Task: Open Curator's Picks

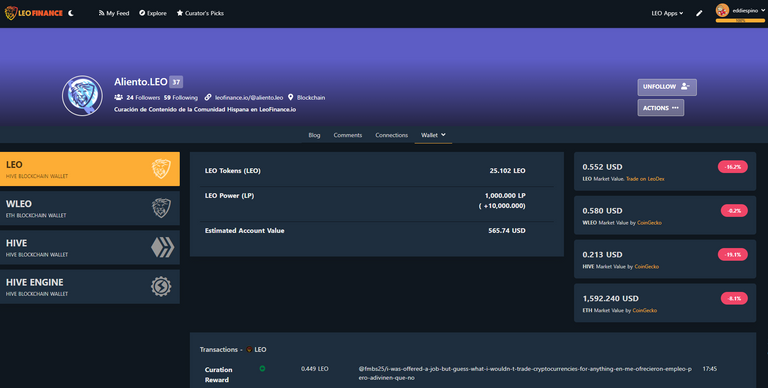Action: (x=200, y=13)
